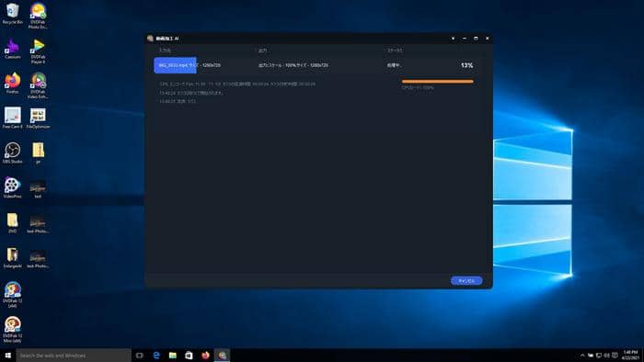
Task: Open the zipped folder on desktop
Action: coord(38,153)
